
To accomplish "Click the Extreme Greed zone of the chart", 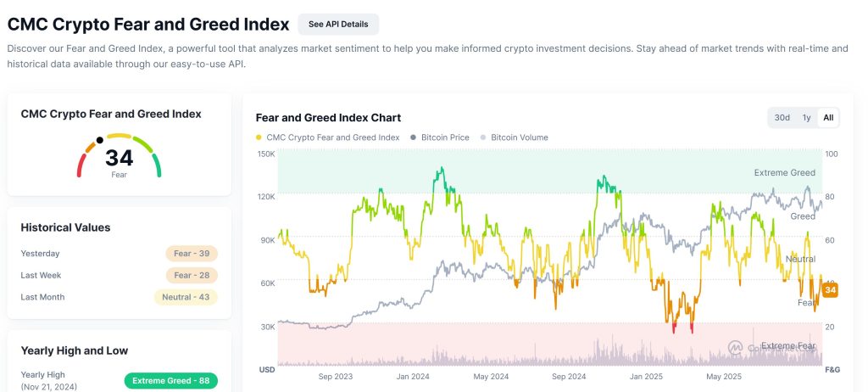I will 509,170.
